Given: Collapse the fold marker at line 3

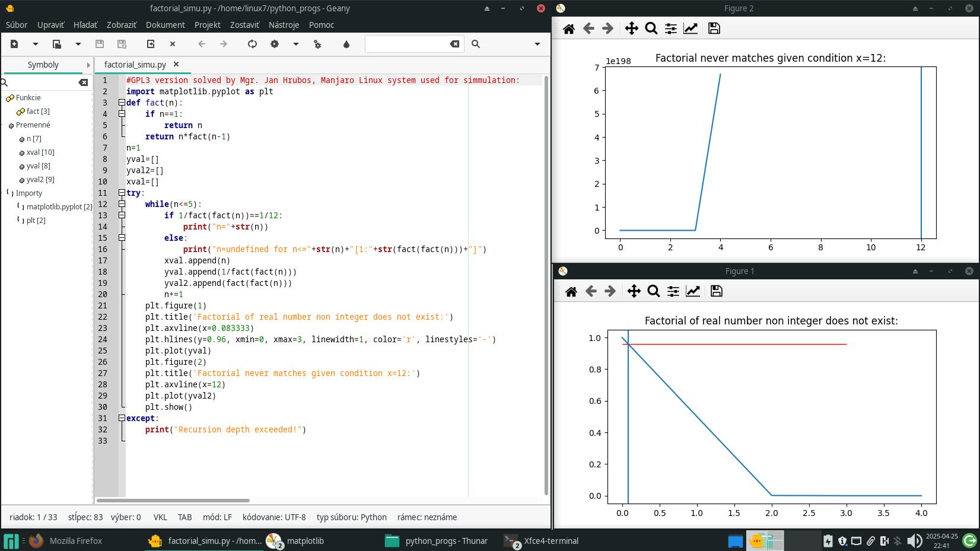Looking at the screenshot, I should coord(122,103).
